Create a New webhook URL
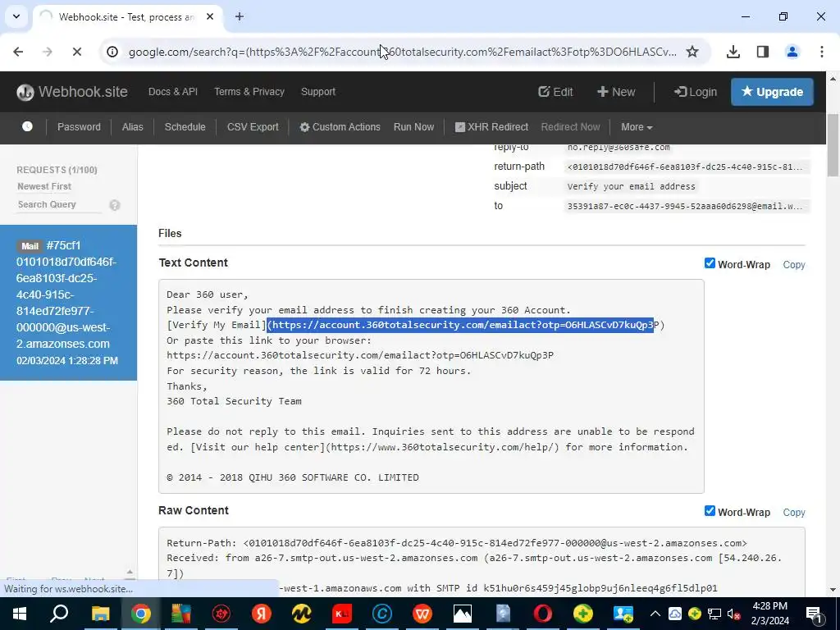Screen dimensions: 840x630 616,92
